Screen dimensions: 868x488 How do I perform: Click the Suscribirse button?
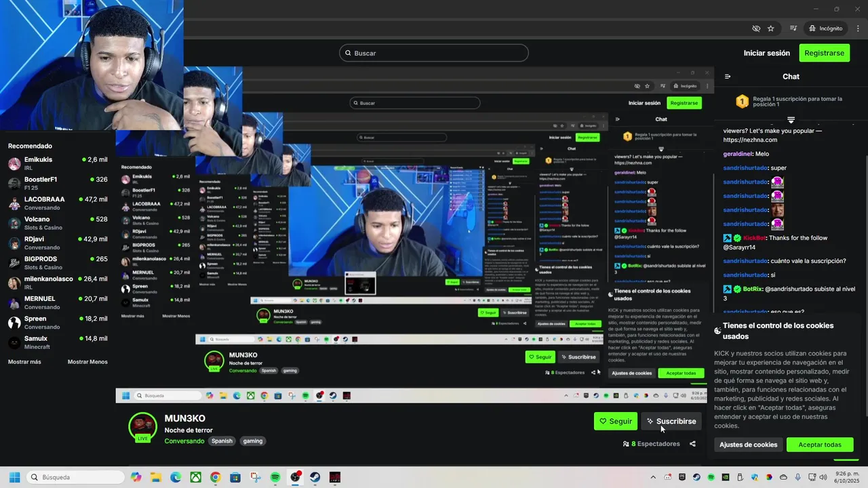(671, 421)
